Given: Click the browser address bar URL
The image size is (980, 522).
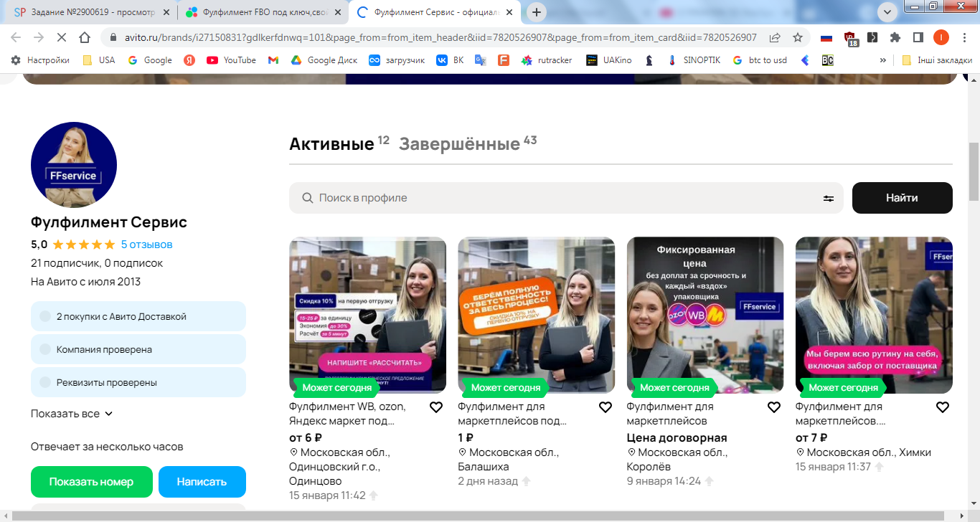Looking at the screenshot, I should click(439, 37).
